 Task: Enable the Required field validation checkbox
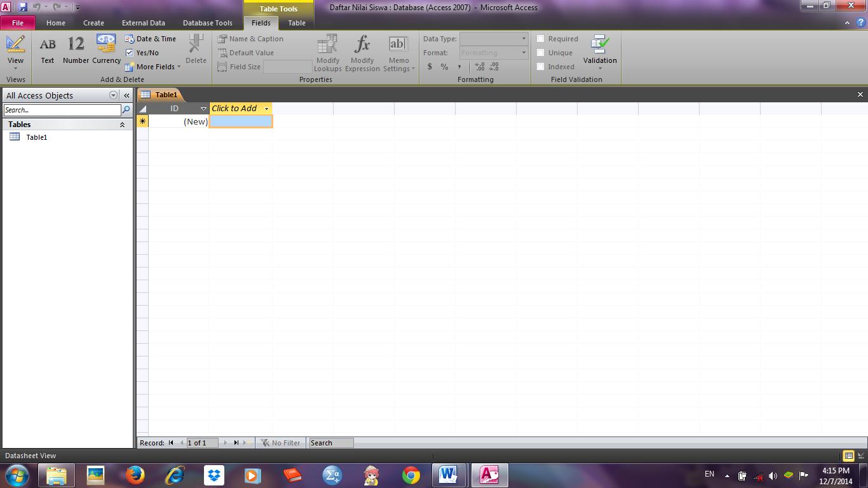[539, 38]
